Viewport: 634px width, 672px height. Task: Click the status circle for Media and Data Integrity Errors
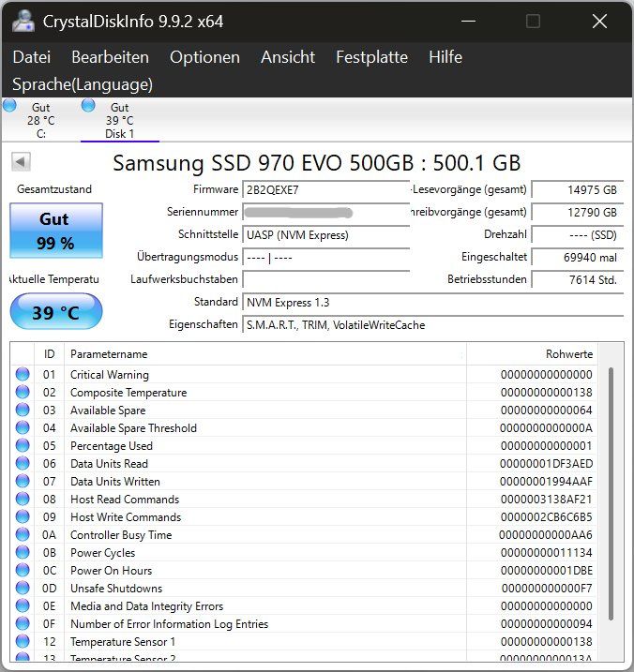coord(23,605)
